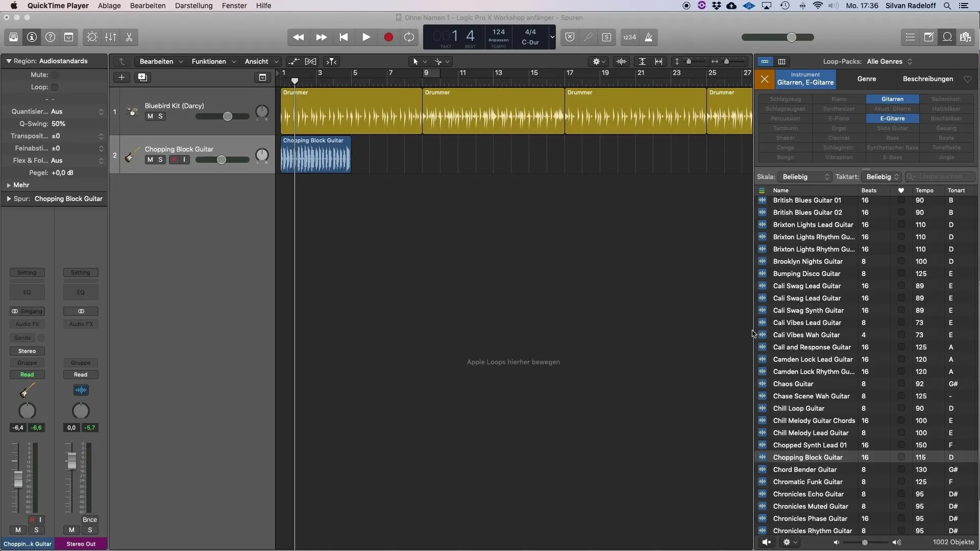Open the Toolbar display button
This screenshot has height=551, width=980.
click(x=69, y=37)
